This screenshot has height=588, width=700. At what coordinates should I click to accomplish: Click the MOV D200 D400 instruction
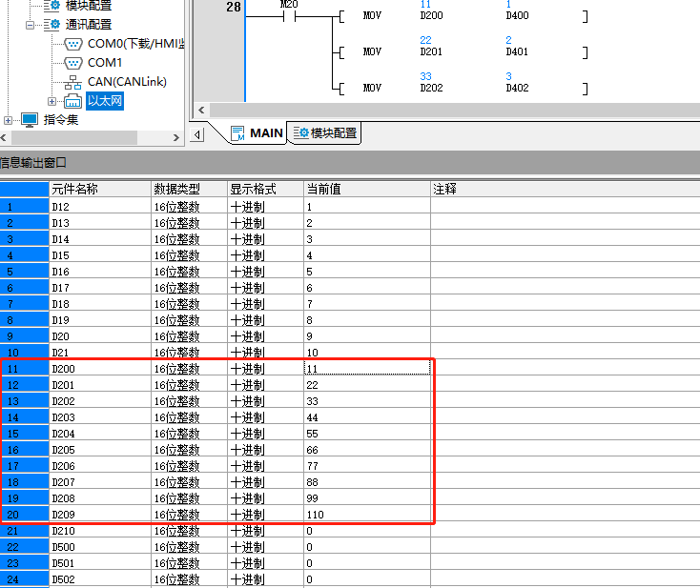[463, 16]
